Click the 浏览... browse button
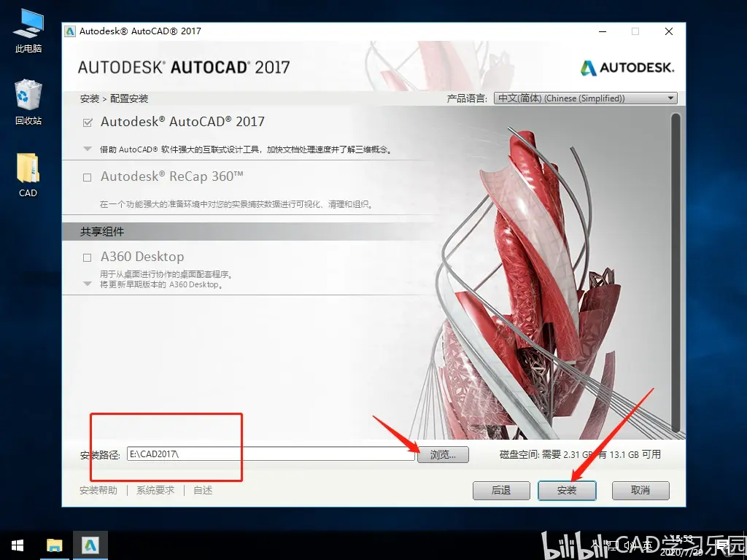This screenshot has height=560, width=747. [x=443, y=455]
